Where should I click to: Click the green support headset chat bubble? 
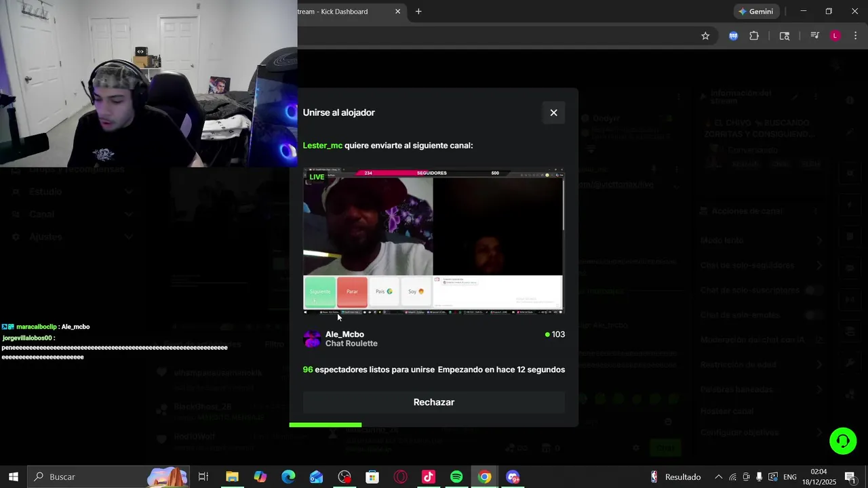click(x=843, y=441)
